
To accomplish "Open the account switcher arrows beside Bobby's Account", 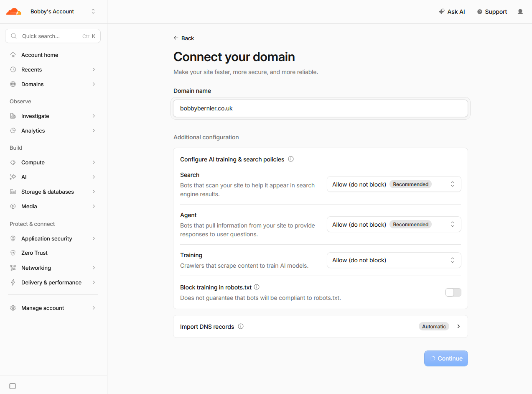I will click(x=93, y=12).
